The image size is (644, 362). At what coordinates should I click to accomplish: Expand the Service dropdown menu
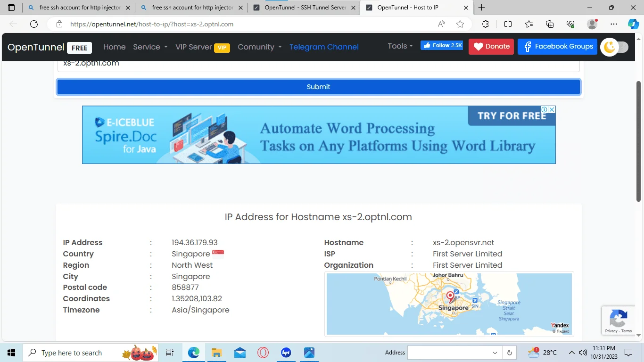click(x=150, y=47)
